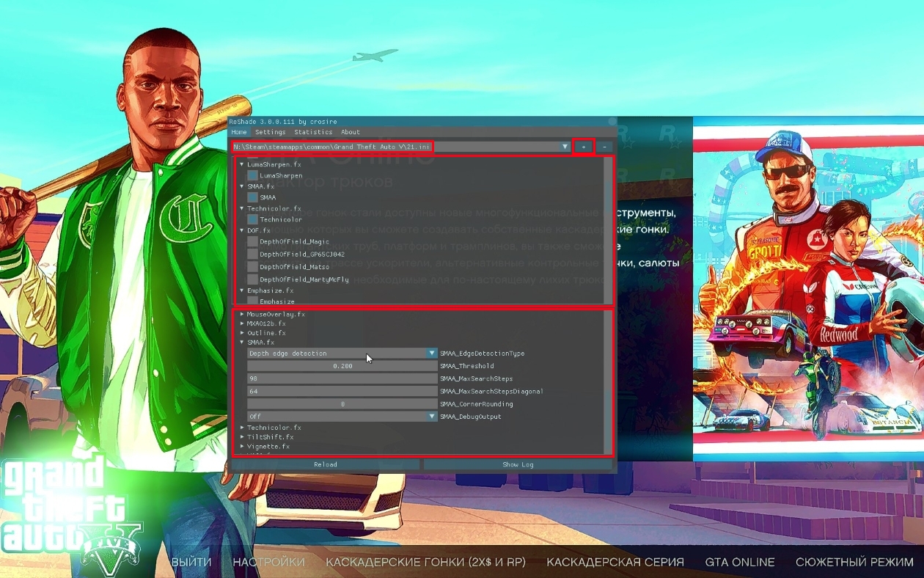Click the SMAA_MaxSearchStepsDiagonal field with 64
Viewport: 924px width, 578px height.
pos(342,392)
